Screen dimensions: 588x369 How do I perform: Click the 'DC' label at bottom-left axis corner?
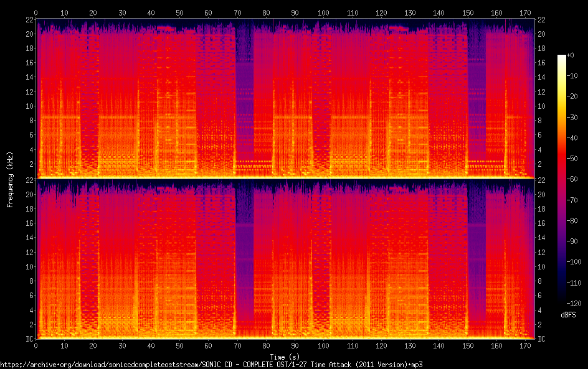[x=29, y=339]
